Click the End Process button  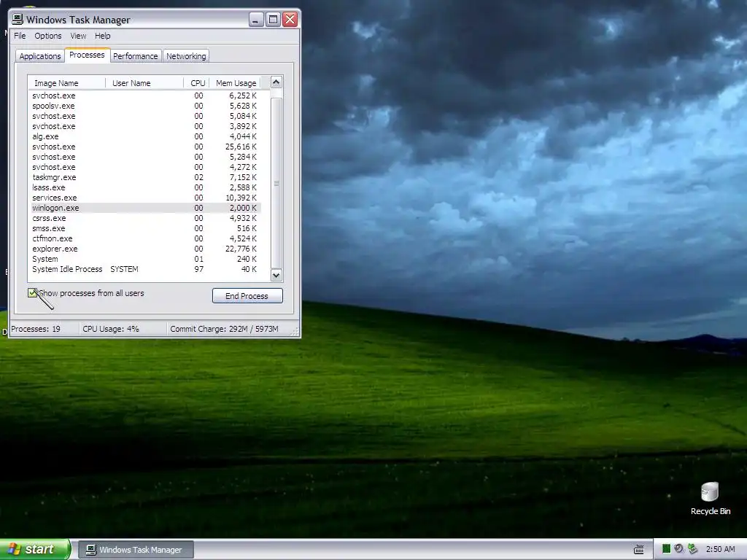point(247,296)
